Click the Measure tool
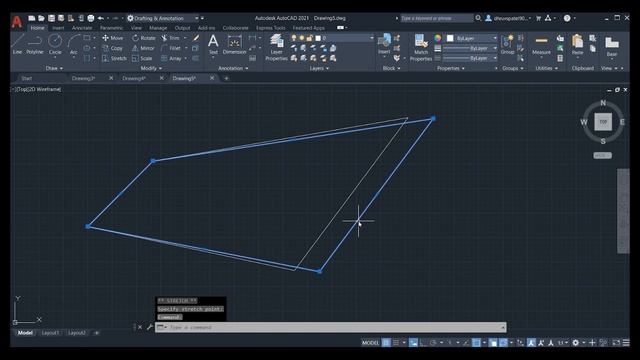 pyautogui.click(x=541, y=44)
